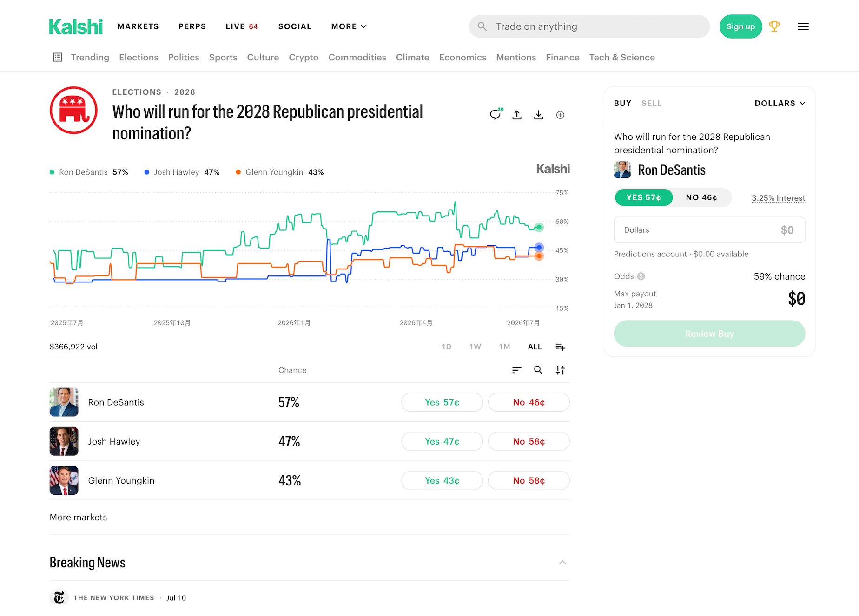Open the Trending category

click(90, 57)
